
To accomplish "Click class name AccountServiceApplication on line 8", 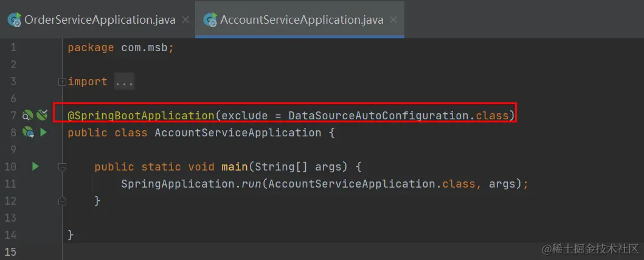I will 238,133.
